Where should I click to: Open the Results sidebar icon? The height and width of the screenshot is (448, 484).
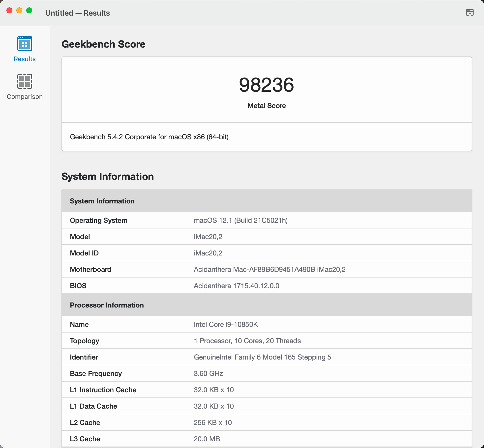click(25, 44)
